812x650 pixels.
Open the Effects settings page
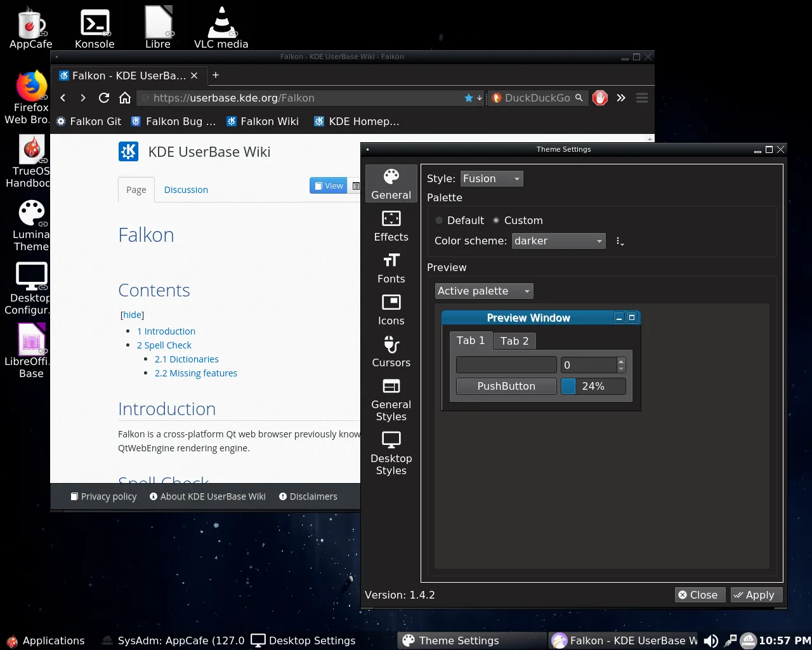[x=391, y=227]
